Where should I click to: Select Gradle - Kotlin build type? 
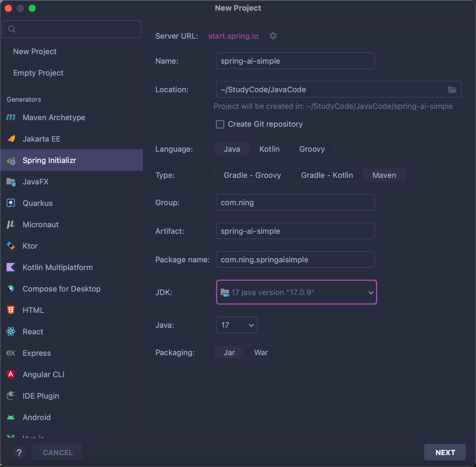(327, 175)
